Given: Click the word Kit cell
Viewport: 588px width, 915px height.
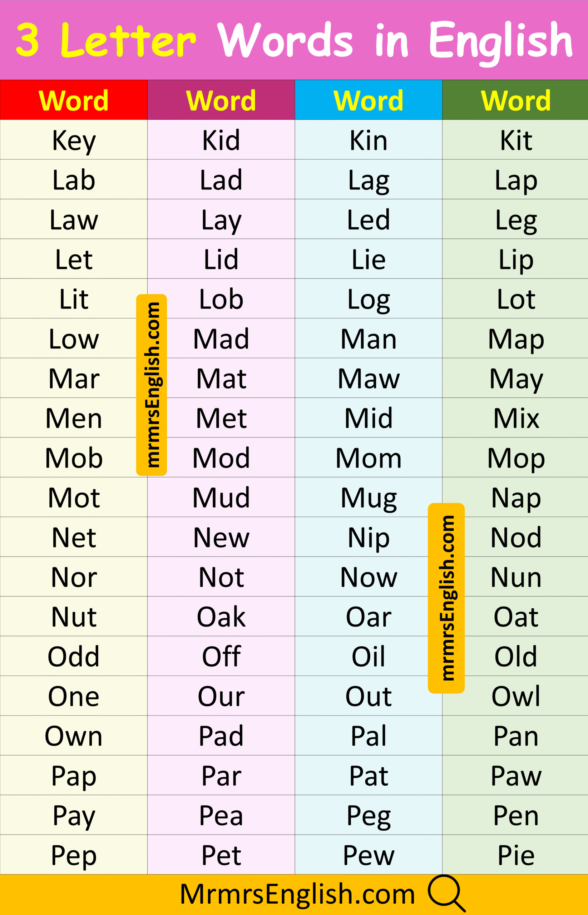Looking at the screenshot, I should (x=516, y=140).
